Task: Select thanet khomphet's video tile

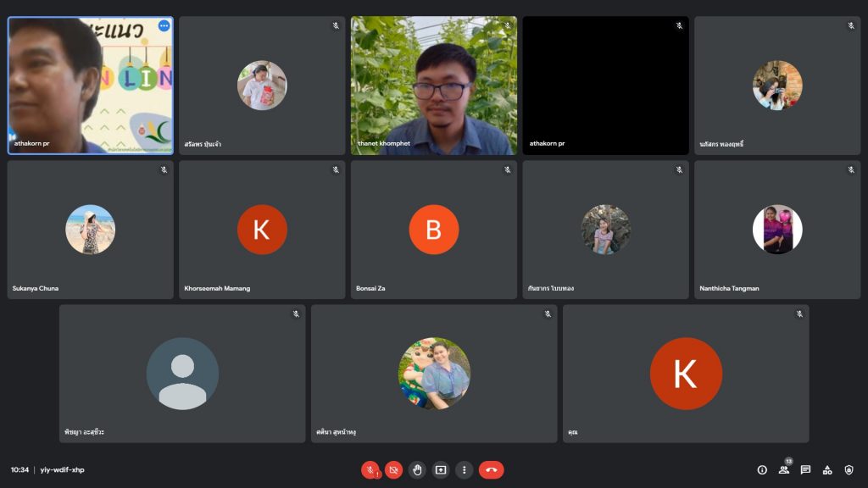Action: (433, 86)
